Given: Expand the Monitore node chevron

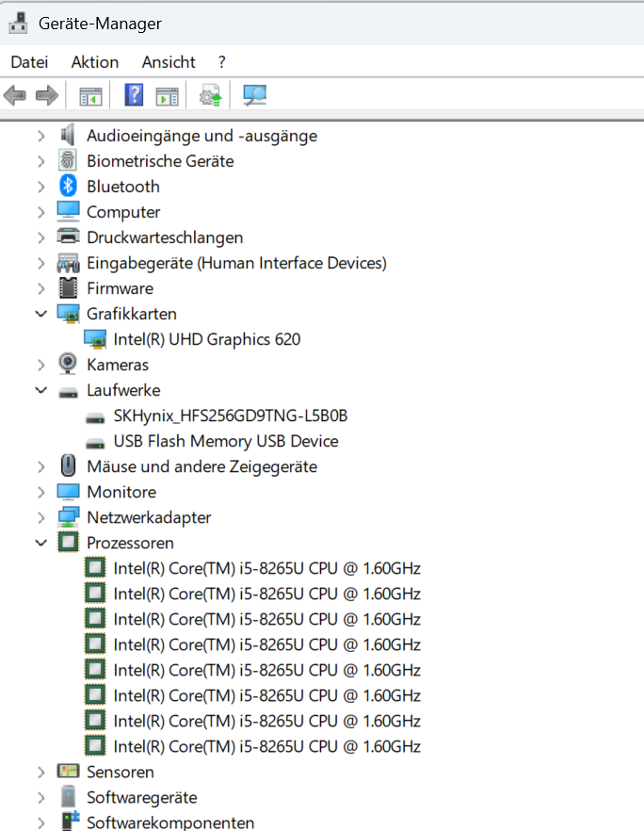Looking at the screenshot, I should 41,493.
